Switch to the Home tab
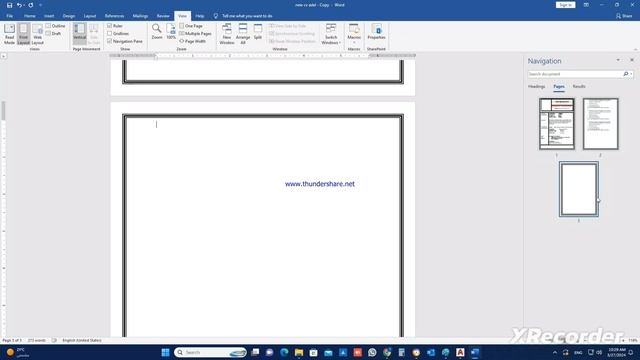640x360 pixels. 29,16
